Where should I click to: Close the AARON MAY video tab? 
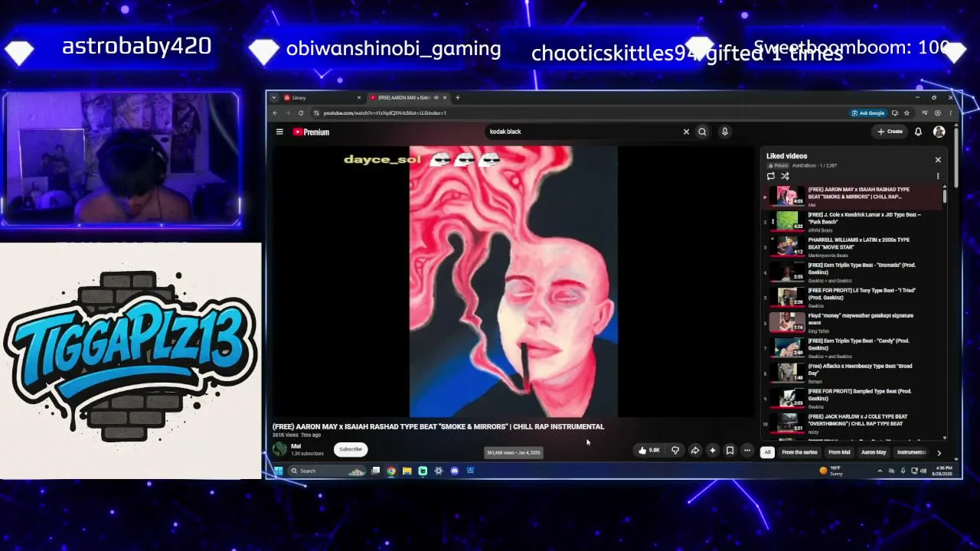pos(446,97)
